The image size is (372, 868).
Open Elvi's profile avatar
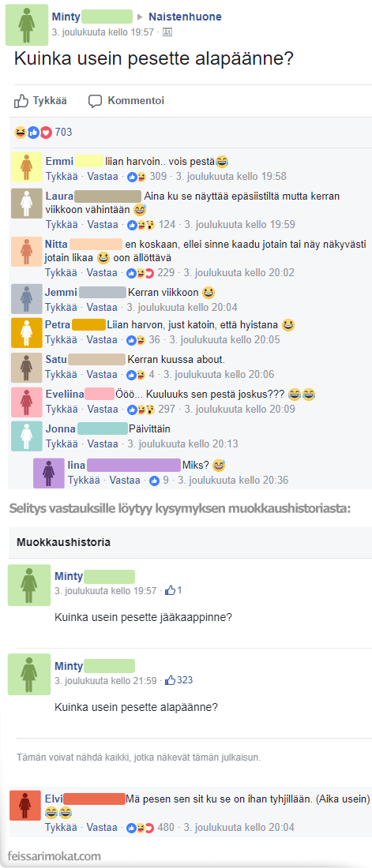[25, 805]
